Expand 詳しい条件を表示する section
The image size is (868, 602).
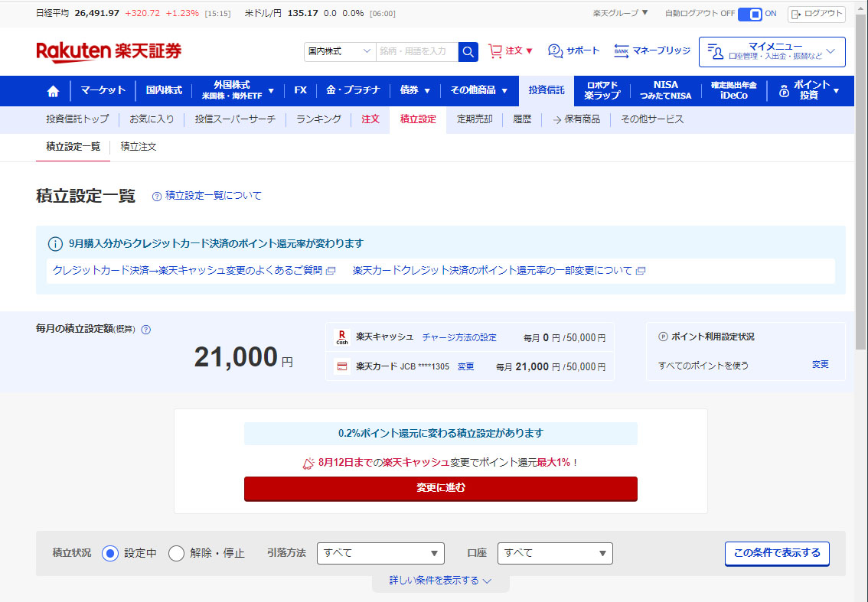[x=440, y=581]
